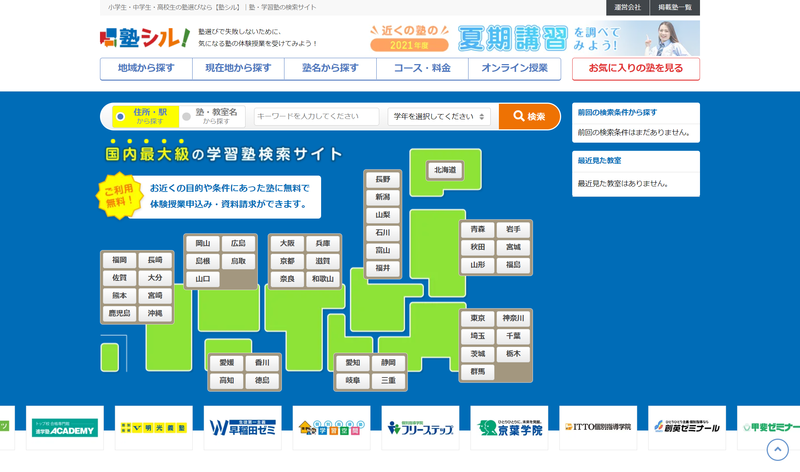800x472 pixels.
Task: Open the 現在地から探す menu tab
Action: 238,68
